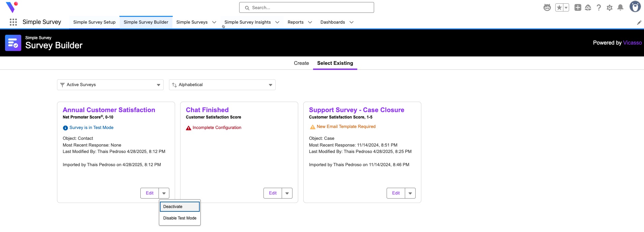Expand the Reports tab chevron
The height and width of the screenshot is (232, 644).
click(310, 22)
